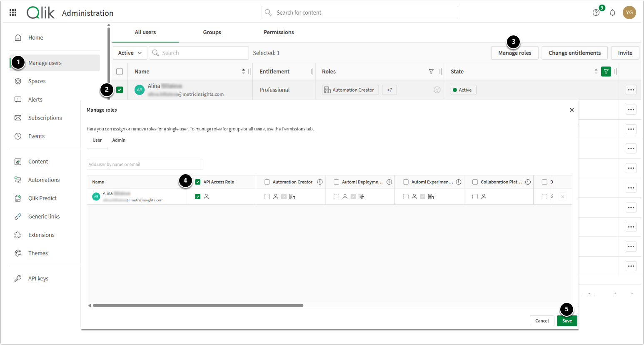Open the Active status filter dropdown
This screenshot has width=644, height=345.
point(130,53)
